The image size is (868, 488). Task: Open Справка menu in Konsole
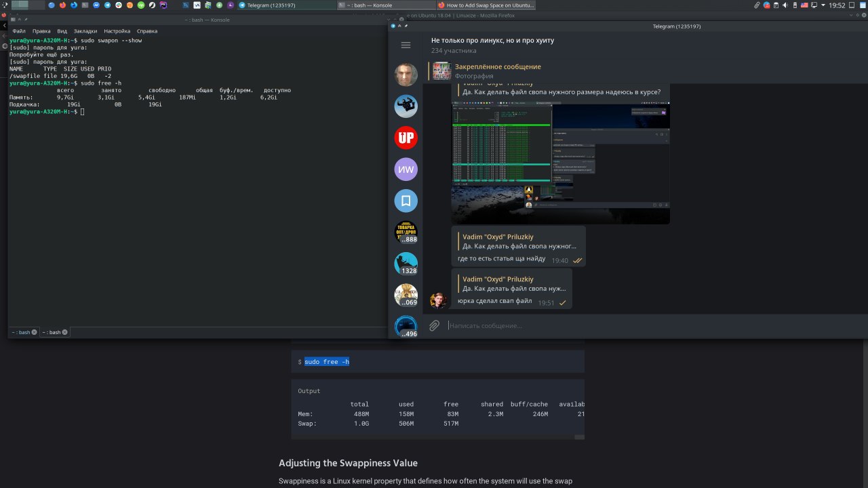click(147, 31)
